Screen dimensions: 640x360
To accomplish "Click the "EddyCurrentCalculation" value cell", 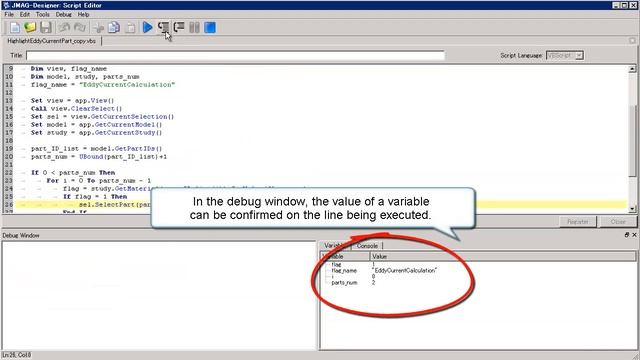I will point(404,271).
